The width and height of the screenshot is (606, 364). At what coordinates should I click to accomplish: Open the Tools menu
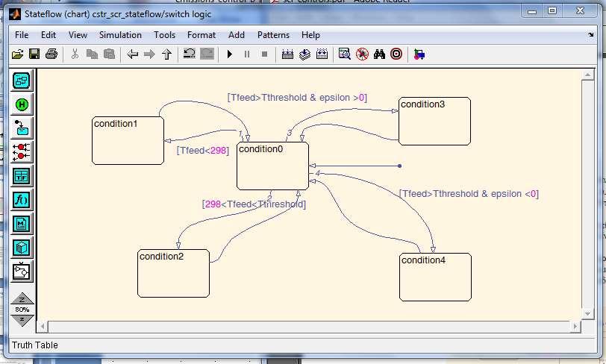[165, 35]
